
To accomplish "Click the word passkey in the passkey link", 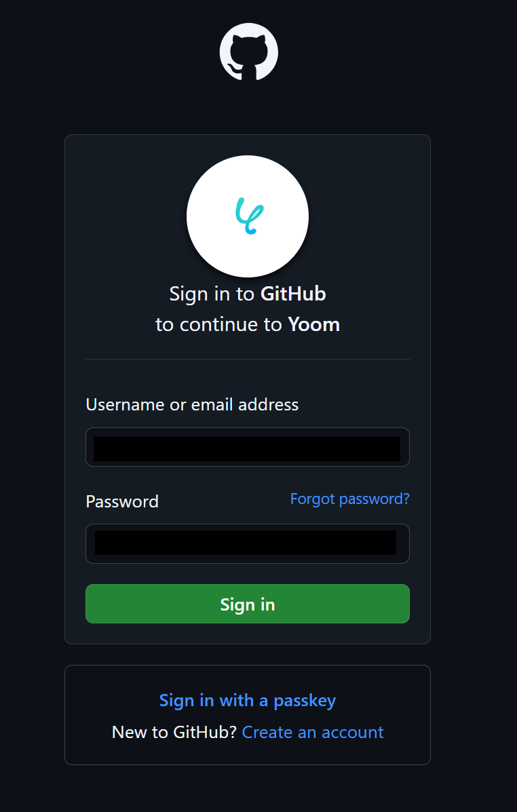I will click(305, 701).
